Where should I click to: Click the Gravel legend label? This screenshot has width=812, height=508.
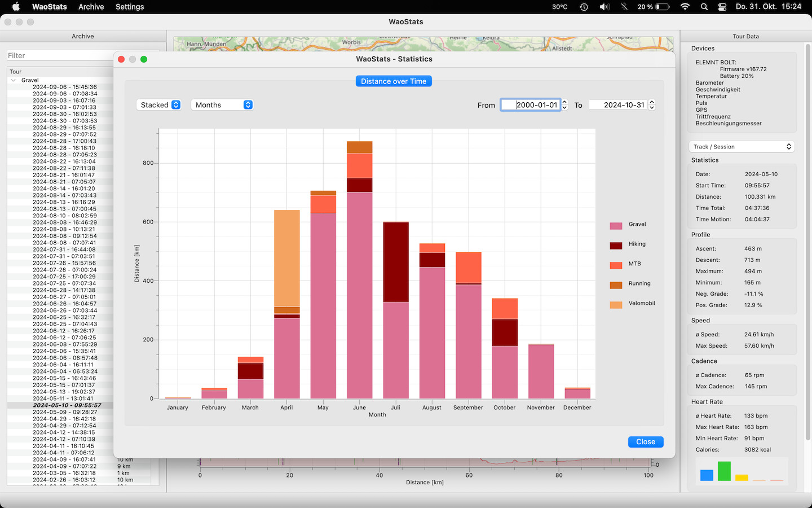point(637,225)
